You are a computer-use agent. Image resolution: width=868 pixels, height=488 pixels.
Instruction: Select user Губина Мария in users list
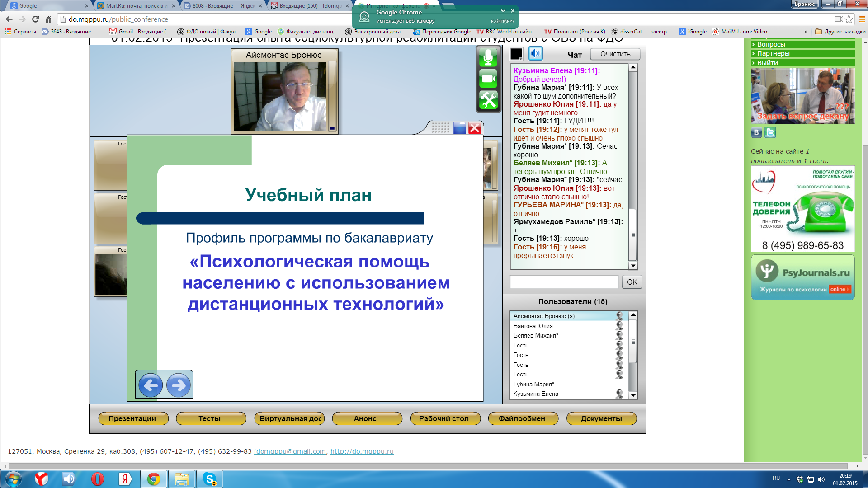tap(569, 384)
